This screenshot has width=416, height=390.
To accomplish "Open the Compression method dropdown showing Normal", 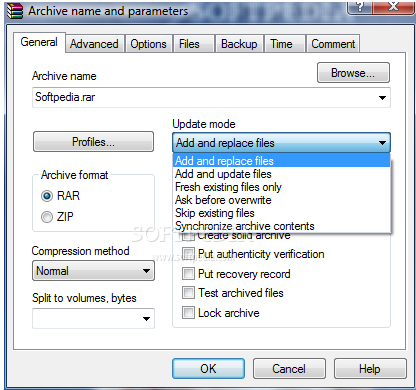I will (93, 271).
